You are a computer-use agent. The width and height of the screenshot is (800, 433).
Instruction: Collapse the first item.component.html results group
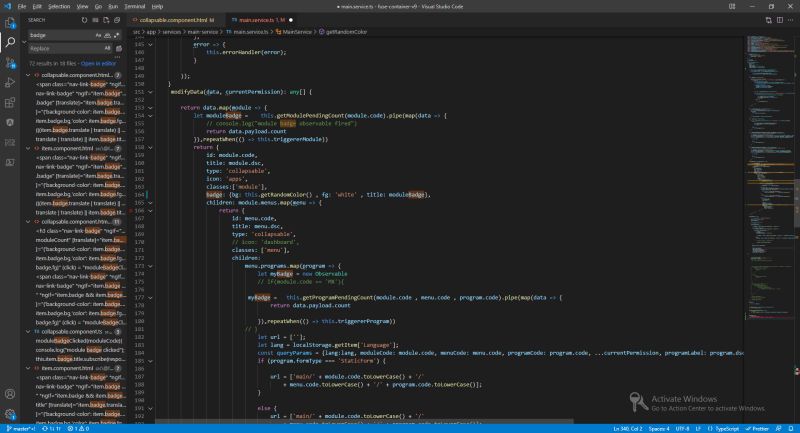tap(28, 148)
